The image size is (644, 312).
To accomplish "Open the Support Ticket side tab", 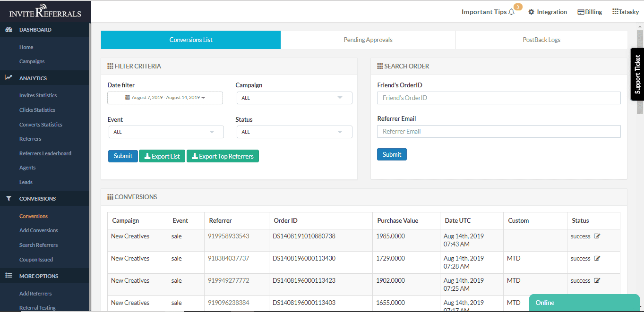I will pyautogui.click(x=637, y=74).
